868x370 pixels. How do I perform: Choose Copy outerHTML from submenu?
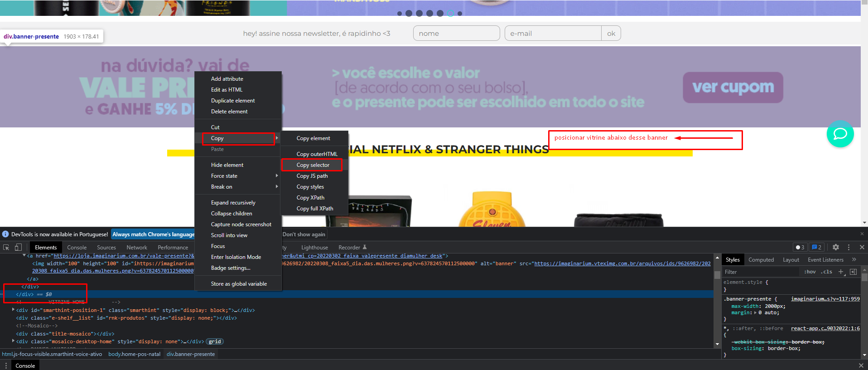[x=314, y=154]
